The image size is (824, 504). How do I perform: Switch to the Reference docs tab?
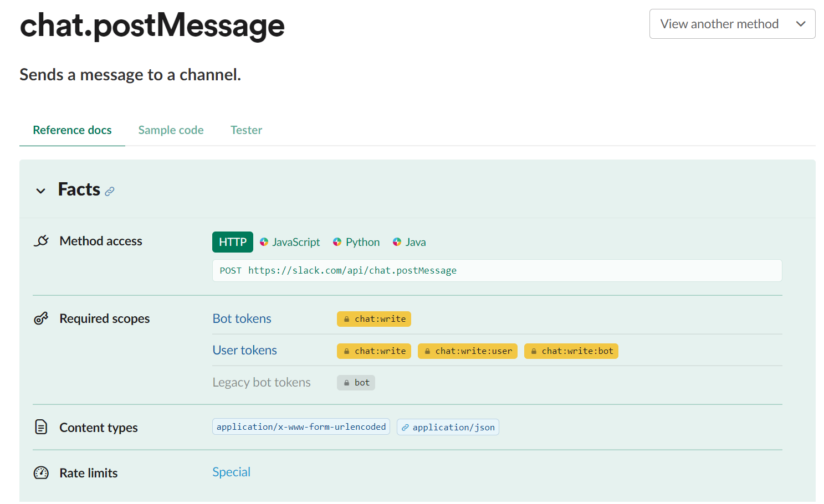(72, 130)
